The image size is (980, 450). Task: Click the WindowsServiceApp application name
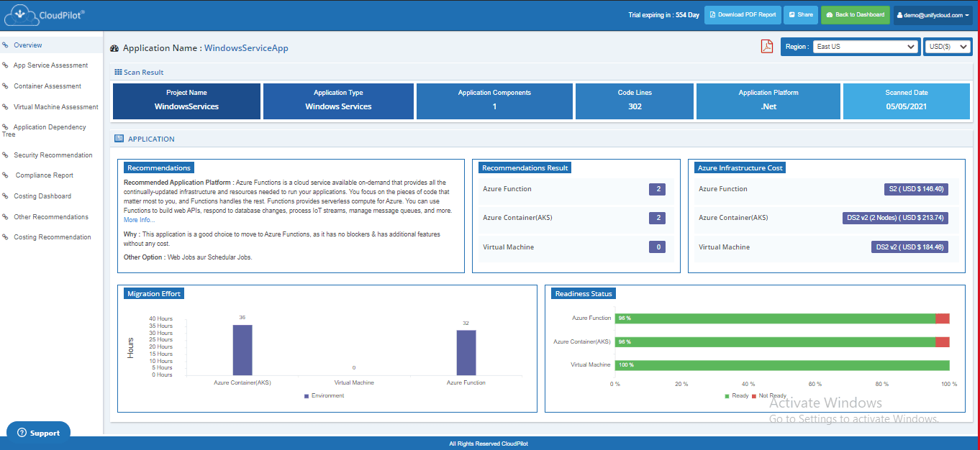click(246, 48)
